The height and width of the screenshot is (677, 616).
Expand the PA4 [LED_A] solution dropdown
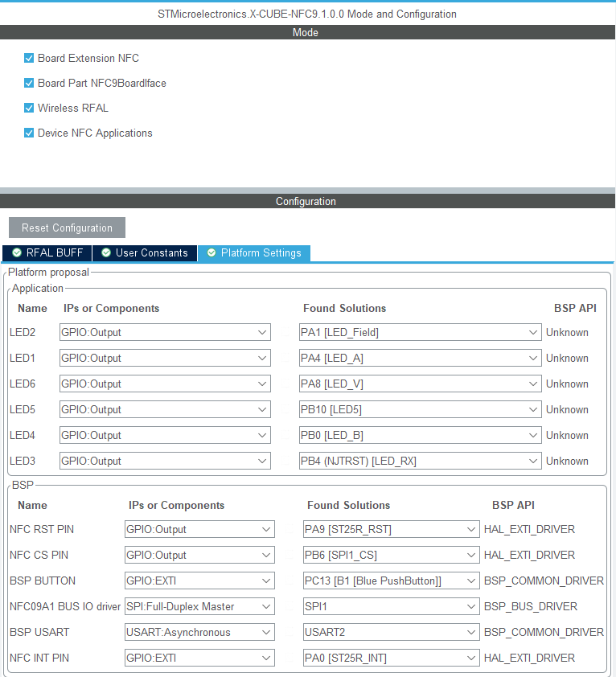(x=421, y=358)
